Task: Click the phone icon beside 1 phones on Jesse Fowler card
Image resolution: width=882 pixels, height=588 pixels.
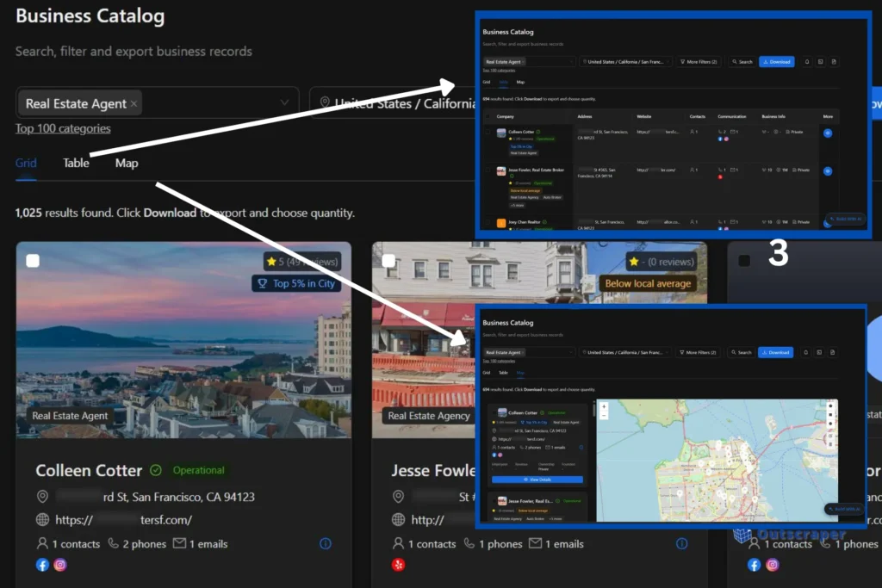Action: tap(469, 543)
